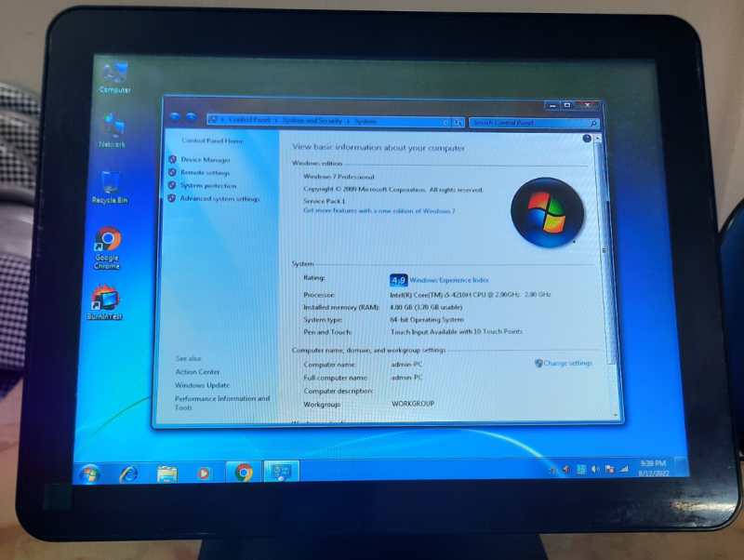The image size is (744, 560).
Task: Focus the Search Control Panel field
Action: coord(528,123)
